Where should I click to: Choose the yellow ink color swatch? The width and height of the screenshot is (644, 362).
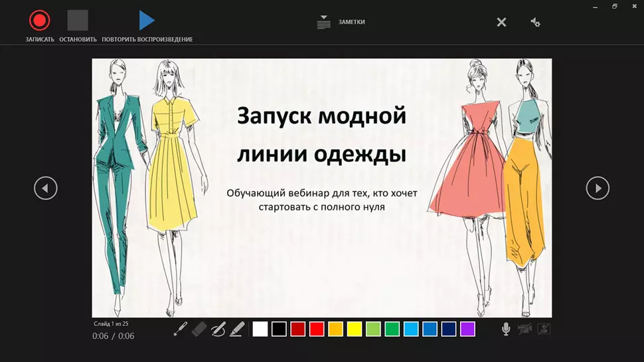click(x=355, y=329)
